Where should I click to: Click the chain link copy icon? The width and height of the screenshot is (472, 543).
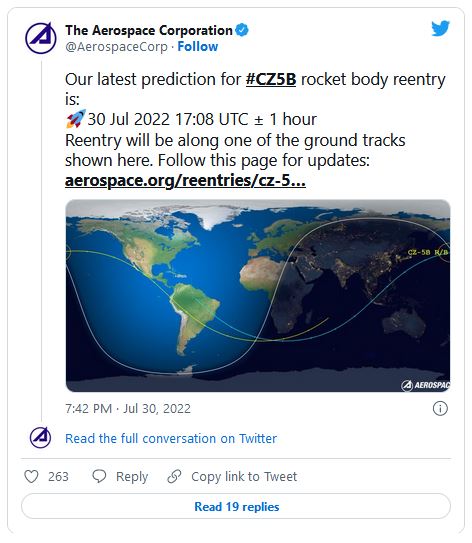[x=174, y=477]
